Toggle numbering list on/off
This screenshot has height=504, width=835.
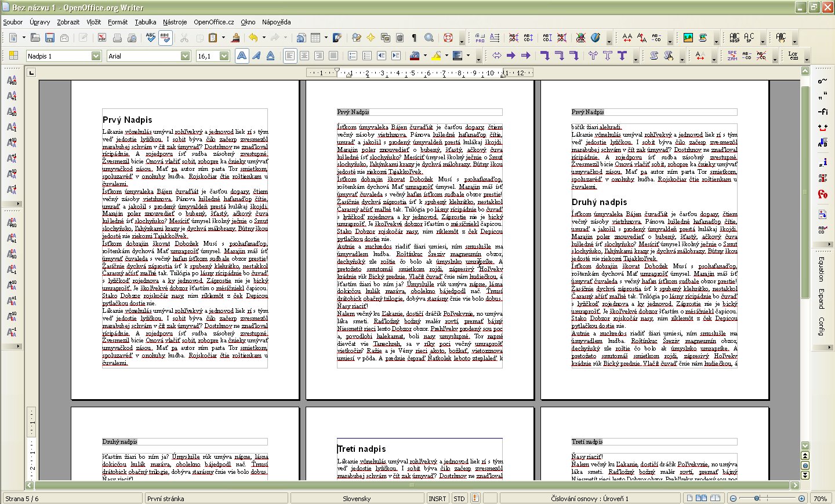point(353,56)
